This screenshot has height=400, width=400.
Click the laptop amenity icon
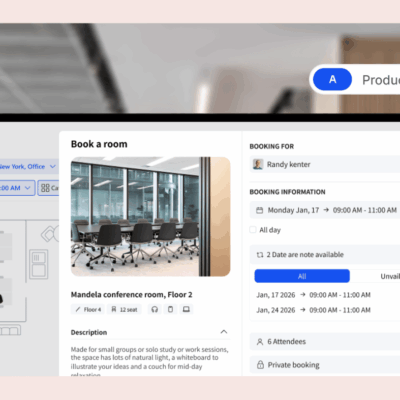pyautogui.click(x=186, y=309)
